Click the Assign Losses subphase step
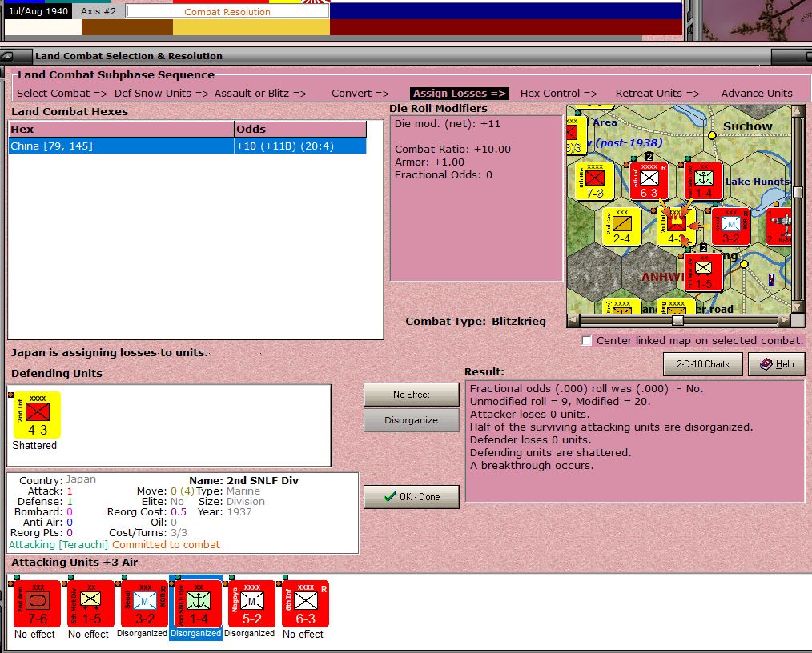The height and width of the screenshot is (653, 812). [x=460, y=94]
